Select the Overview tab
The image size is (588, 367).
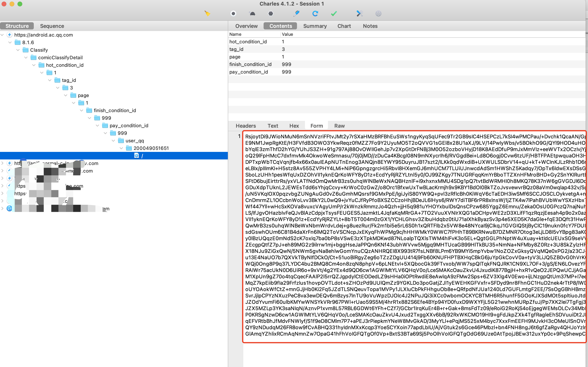tap(246, 26)
